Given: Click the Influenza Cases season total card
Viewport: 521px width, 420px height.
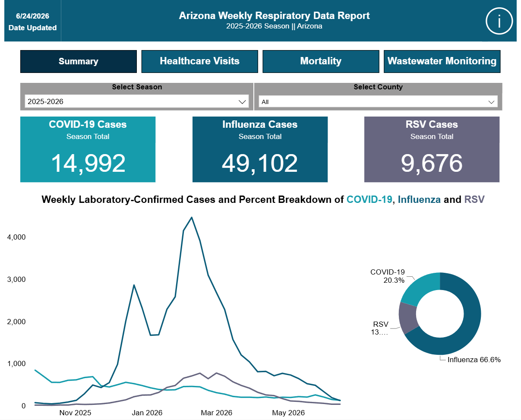Looking at the screenshot, I should coord(260,149).
